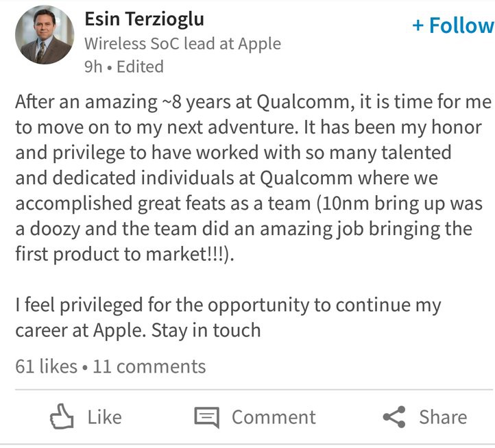Open the Esin Terzioglu name link

coord(144,19)
